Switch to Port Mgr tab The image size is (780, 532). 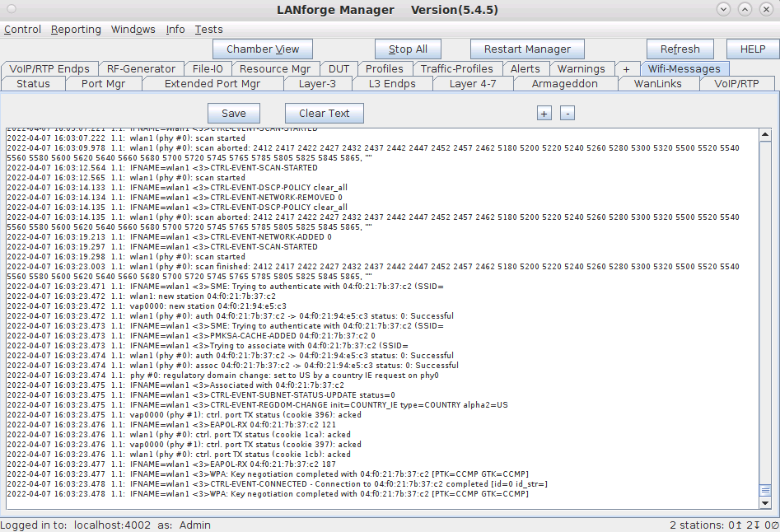click(104, 83)
